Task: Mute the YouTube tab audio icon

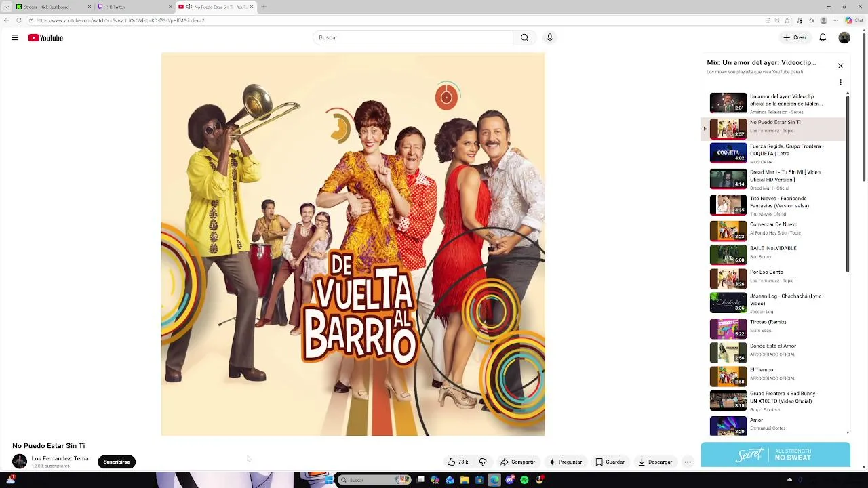Action: coord(189,7)
